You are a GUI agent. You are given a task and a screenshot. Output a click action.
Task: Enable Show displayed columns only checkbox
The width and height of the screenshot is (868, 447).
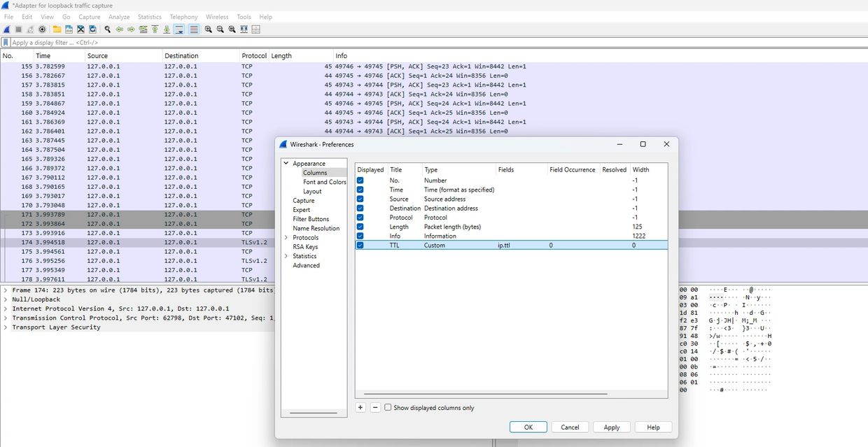[388, 408]
